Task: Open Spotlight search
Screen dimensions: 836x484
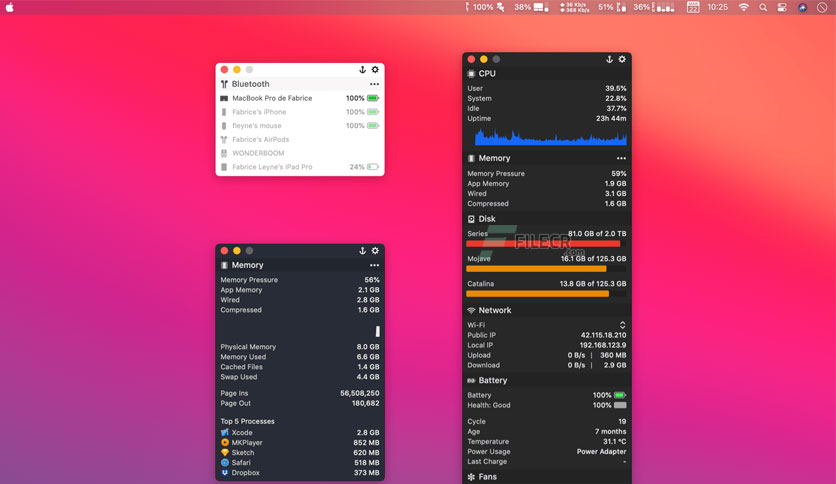Action: pyautogui.click(x=763, y=7)
